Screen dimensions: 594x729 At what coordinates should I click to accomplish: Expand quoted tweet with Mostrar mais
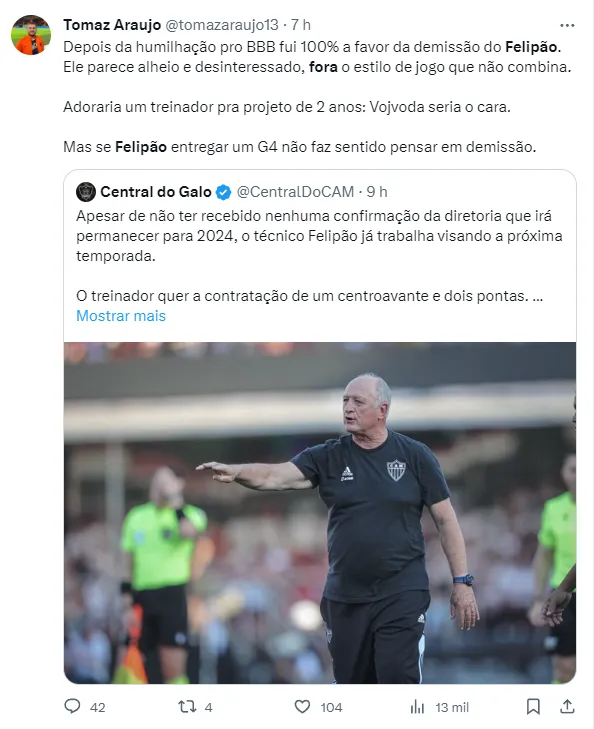point(121,316)
